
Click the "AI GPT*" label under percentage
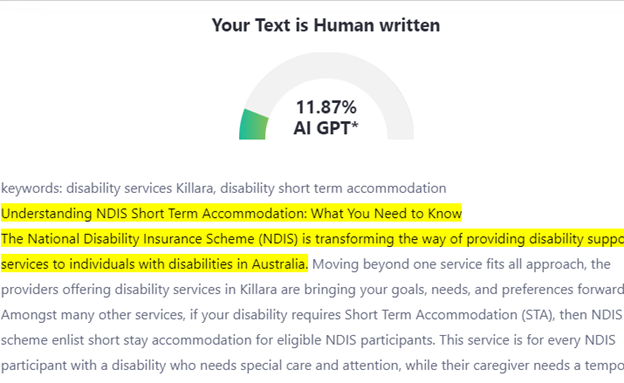tap(326, 128)
